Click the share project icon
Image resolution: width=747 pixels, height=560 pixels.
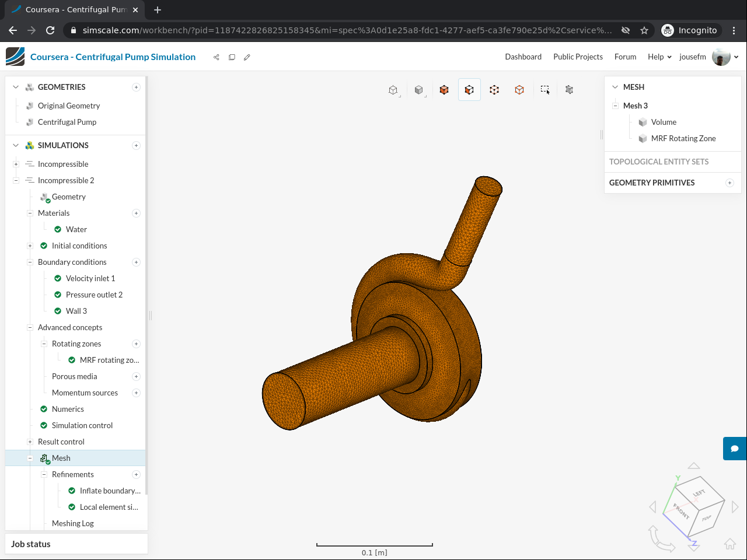click(x=217, y=57)
